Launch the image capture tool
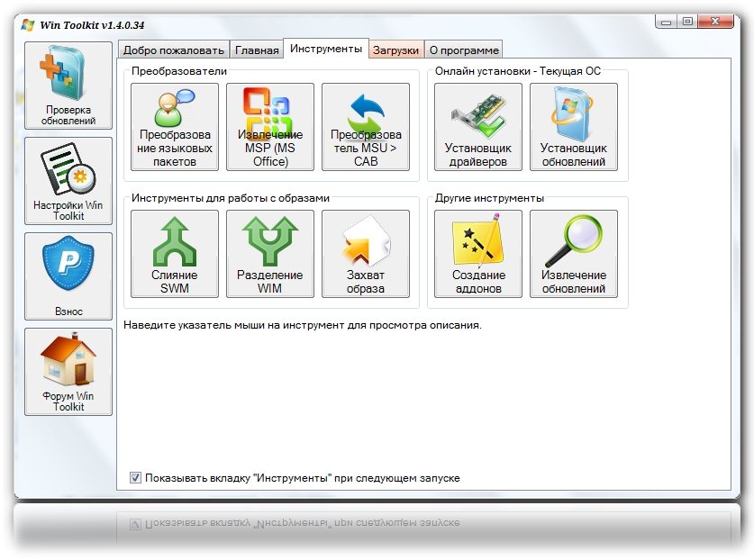 tap(366, 254)
